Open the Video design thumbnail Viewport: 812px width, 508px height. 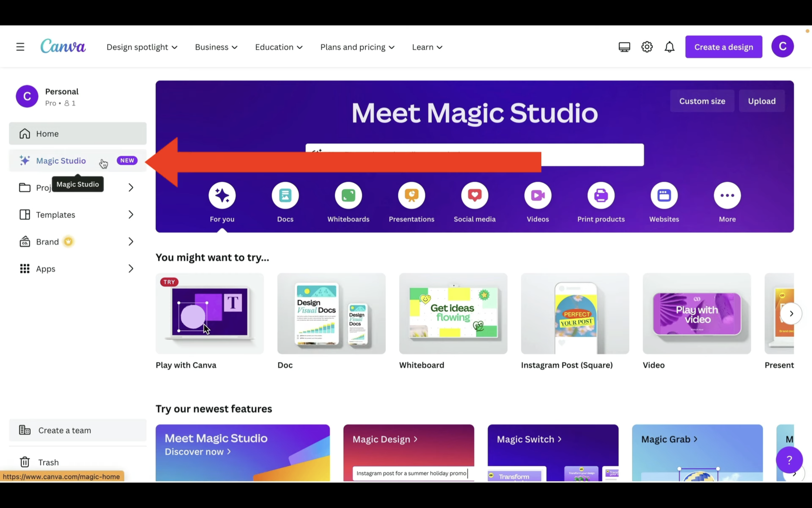pos(697,314)
